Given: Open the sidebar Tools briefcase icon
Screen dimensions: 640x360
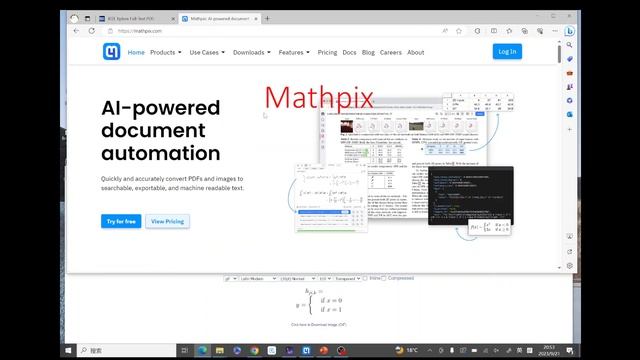Looking at the screenshot, I should [570, 73].
